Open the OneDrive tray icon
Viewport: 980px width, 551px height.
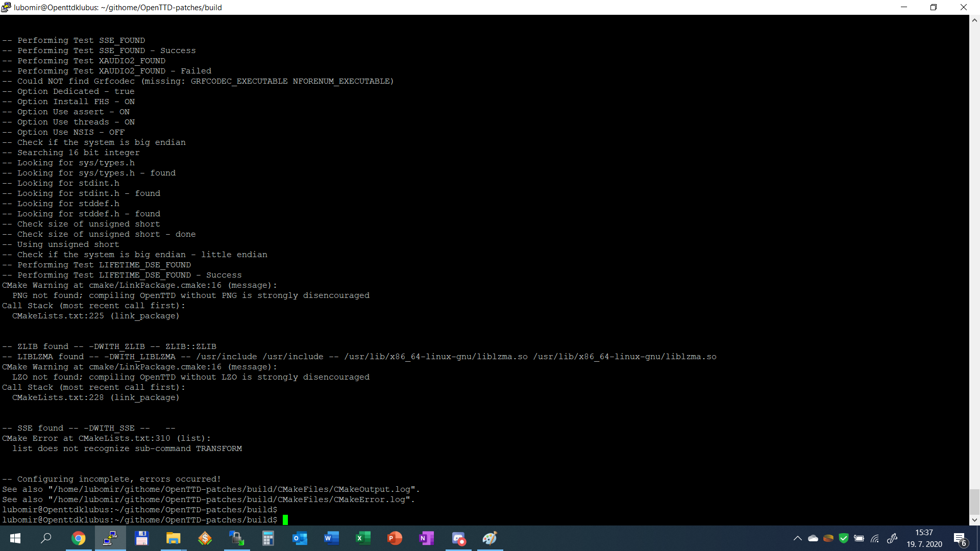pos(813,538)
